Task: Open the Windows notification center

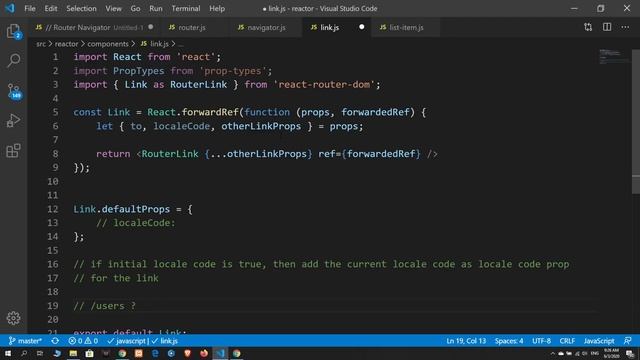Action: 630,353
